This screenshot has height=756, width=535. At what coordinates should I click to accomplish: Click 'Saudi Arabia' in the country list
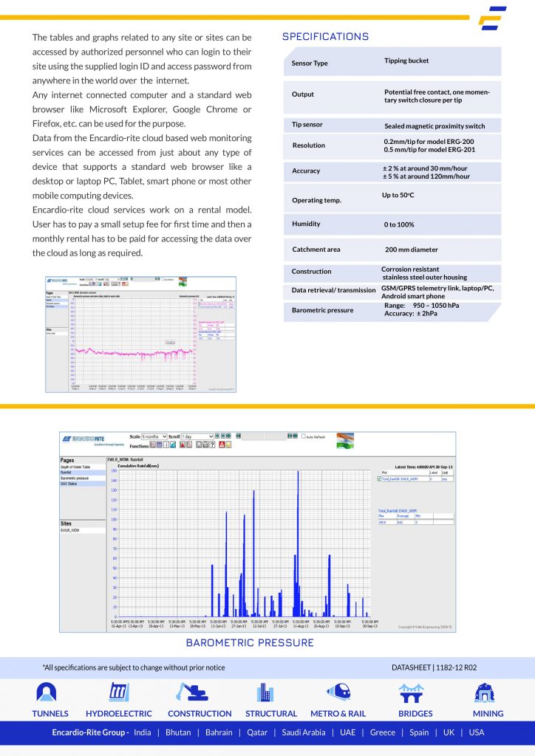click(304, 732)
